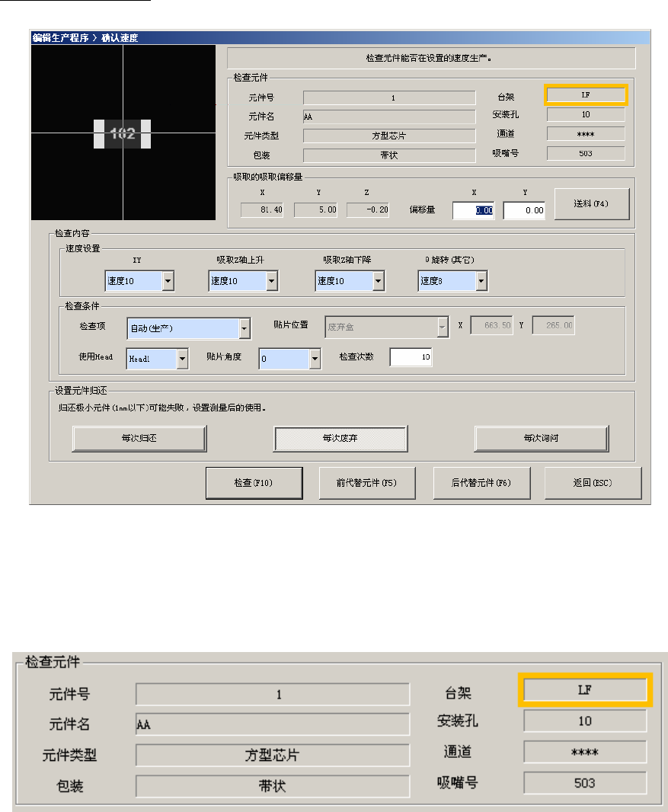Click the 编辑生产程序 > 确认速度 title bar
Viewport: 668px width, 812px height.
[340, 38]
